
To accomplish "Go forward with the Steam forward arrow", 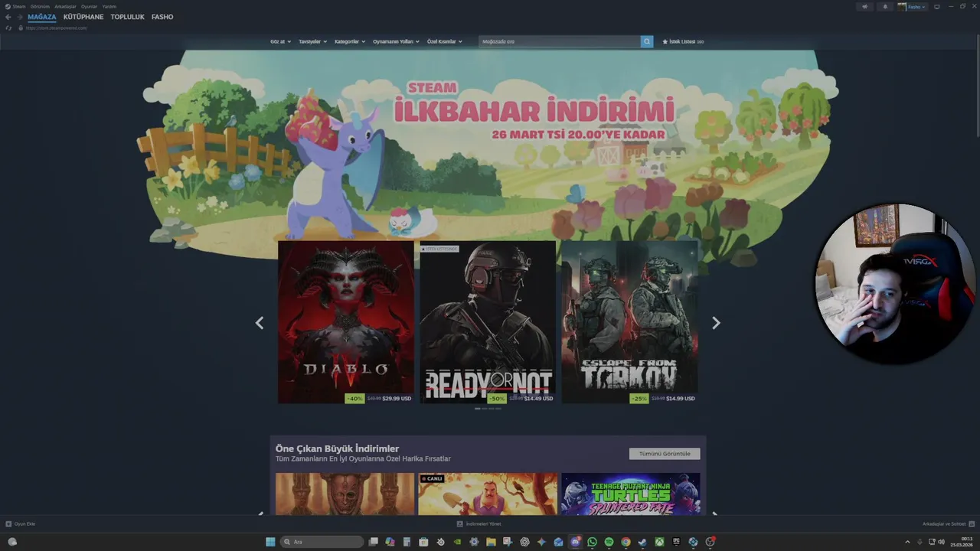I will coord(20,17).
